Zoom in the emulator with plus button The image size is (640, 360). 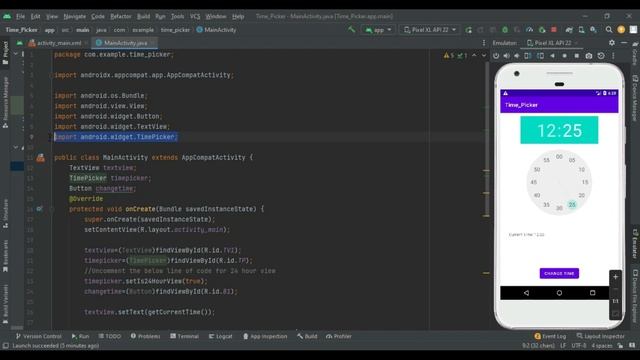(x=615, y=277)
